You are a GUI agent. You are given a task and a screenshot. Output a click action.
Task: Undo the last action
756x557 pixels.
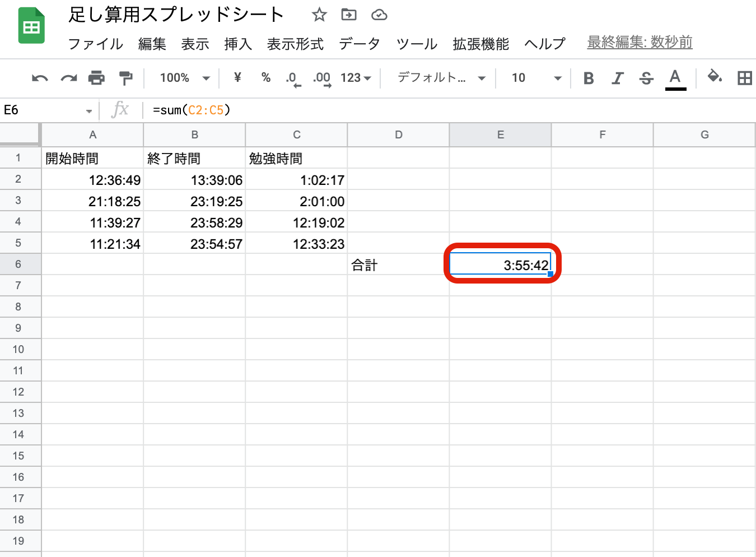coord(40,78)
